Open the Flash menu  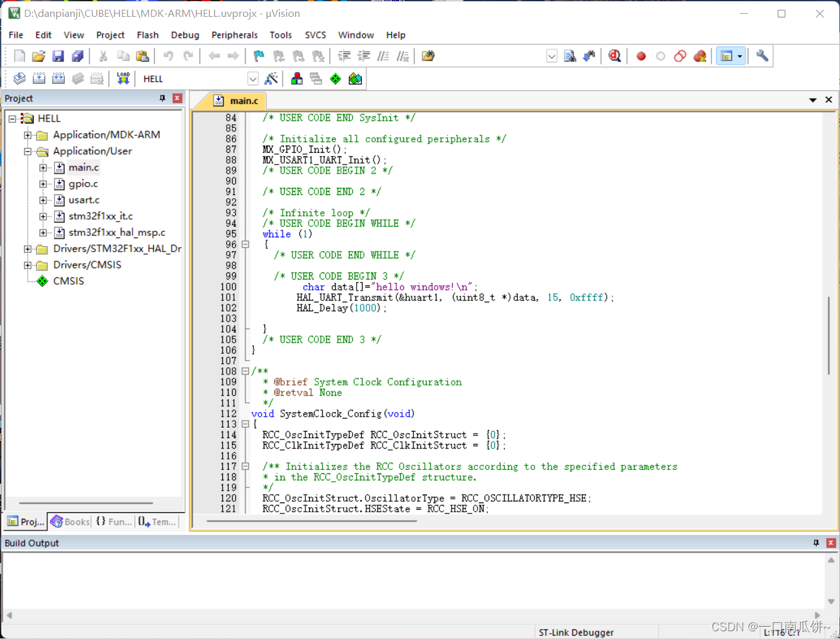coord(148,35)
